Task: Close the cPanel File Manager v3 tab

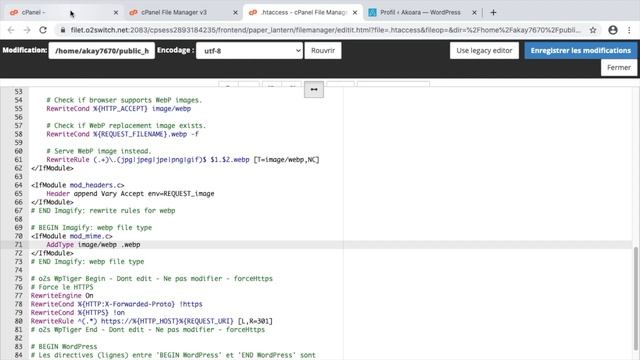Action: point(235,13)
